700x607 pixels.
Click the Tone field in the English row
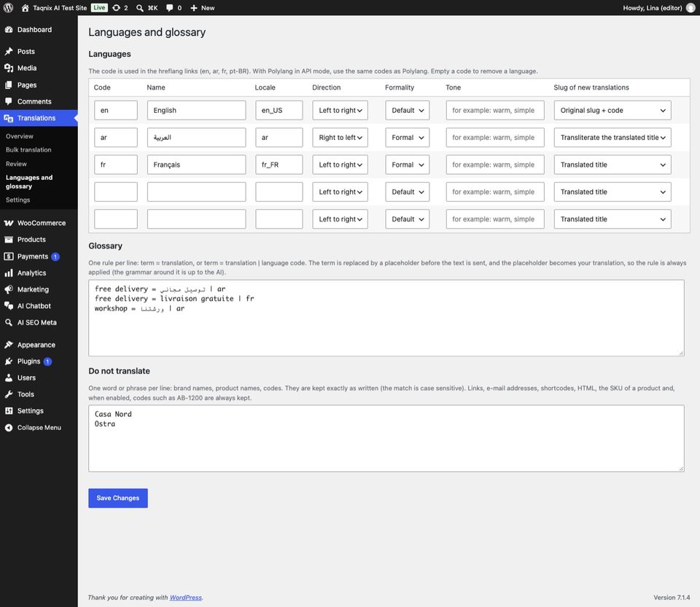point(495,110)
